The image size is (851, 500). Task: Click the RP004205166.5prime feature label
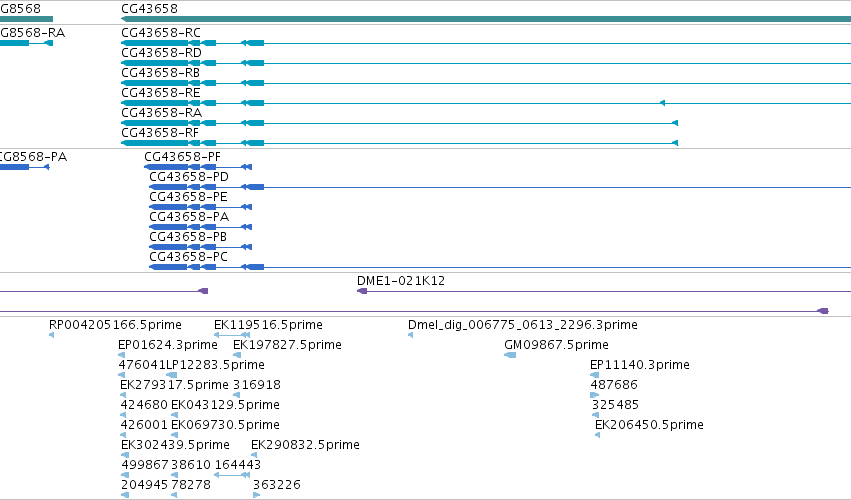click(115, 325)
